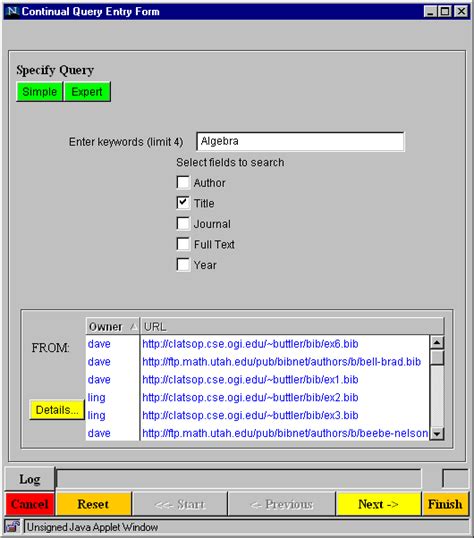Click the Netscape icon in title bar
474x538 pixels.
coord(12,11)
